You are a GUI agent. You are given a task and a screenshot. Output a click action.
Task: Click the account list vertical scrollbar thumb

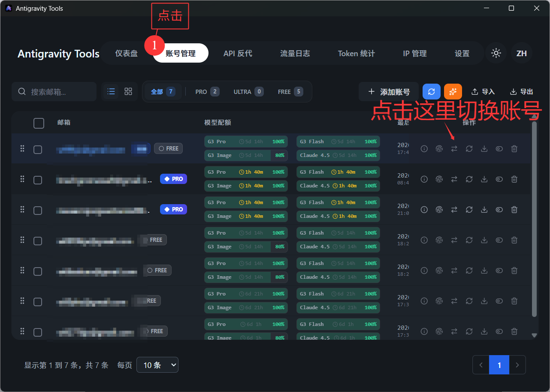coord(534,219)
